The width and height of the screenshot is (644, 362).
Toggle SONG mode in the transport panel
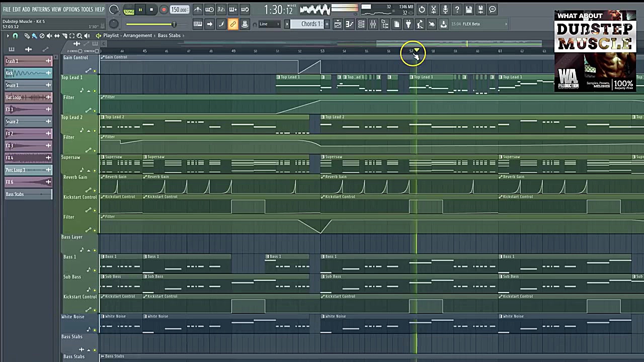point(129,10)
